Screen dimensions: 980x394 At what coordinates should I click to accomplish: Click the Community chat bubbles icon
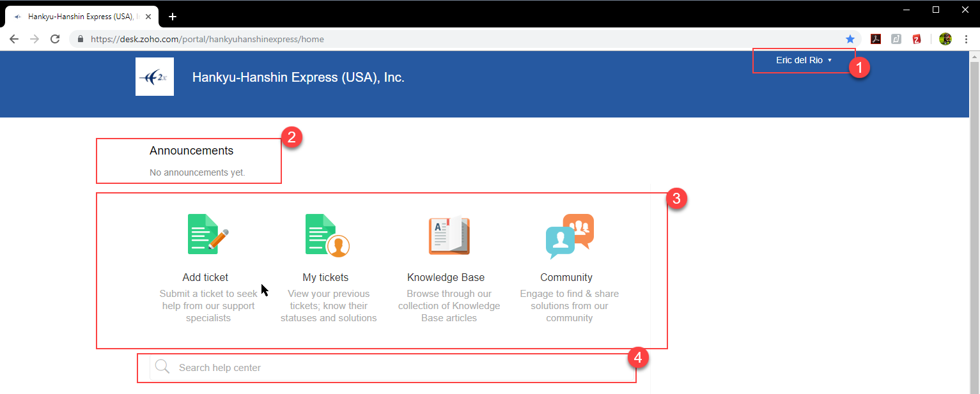570,236
